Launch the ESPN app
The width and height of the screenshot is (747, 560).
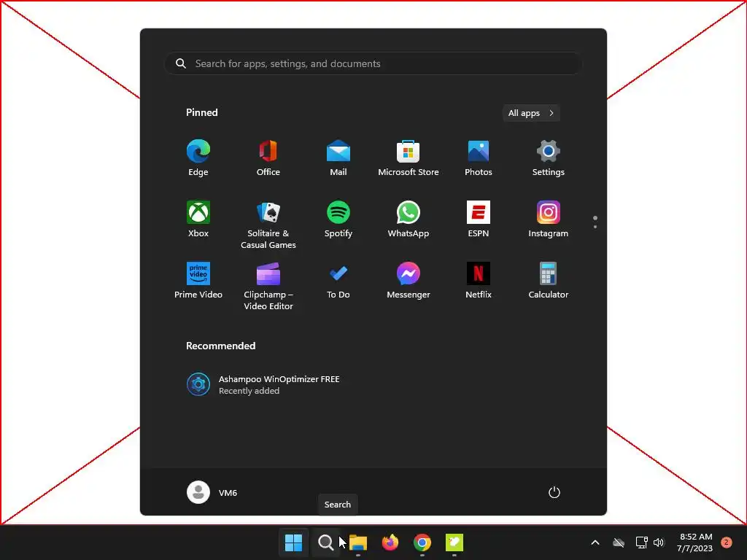479,219
